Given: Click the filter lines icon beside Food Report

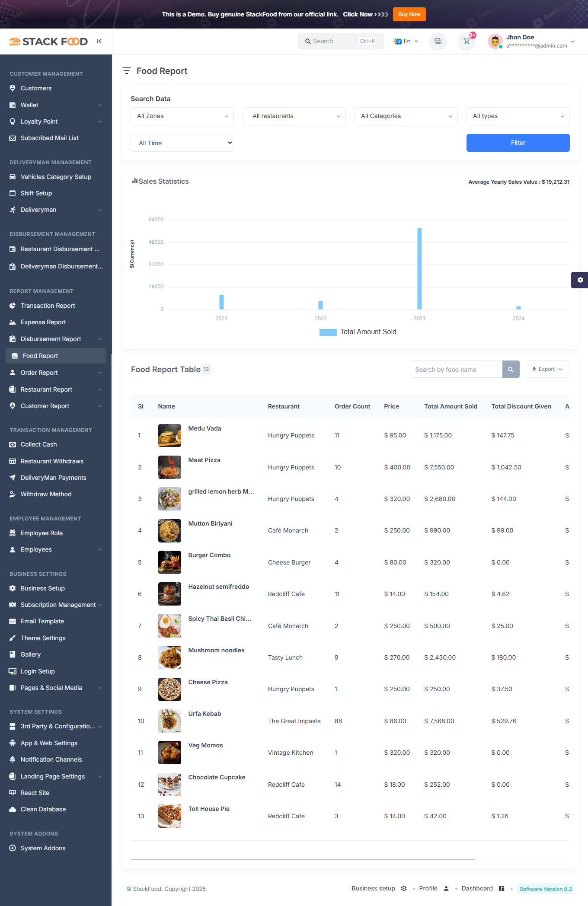Looking at the screenshot, I should pos(127,71).
